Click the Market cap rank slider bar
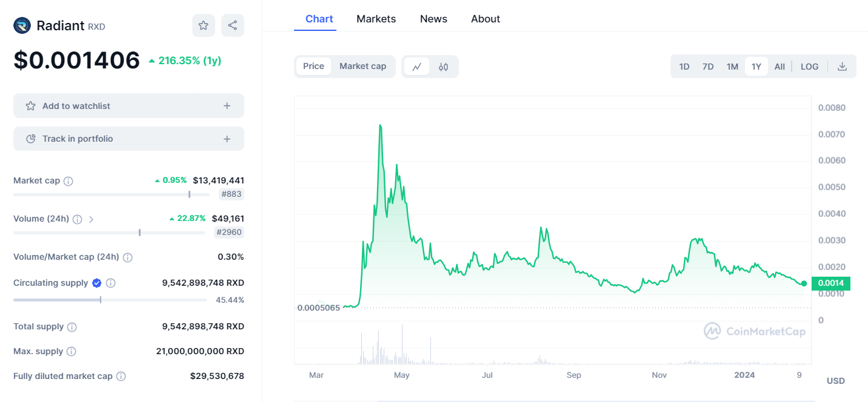The image size is (868, 402). [x=111, y=194]
